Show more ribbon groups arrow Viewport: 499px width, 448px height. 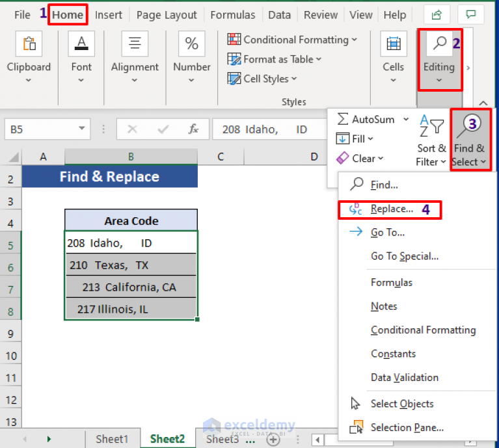[468, 68]
